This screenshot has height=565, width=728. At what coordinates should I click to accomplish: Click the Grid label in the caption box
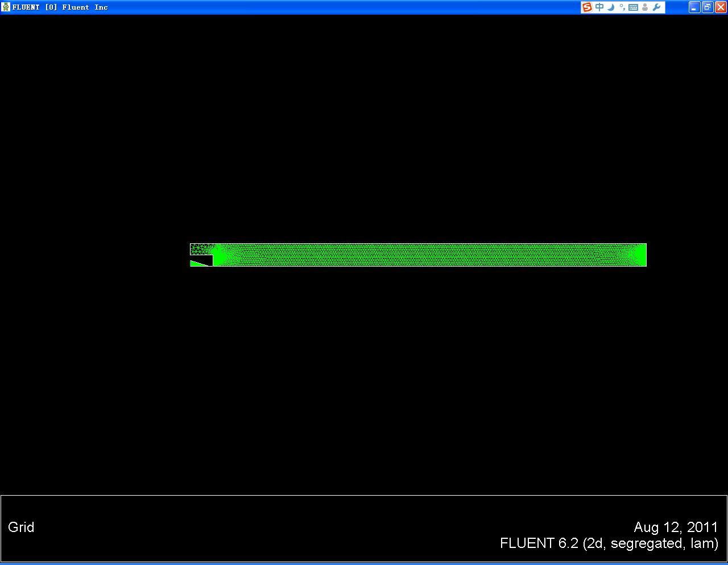pos(21,527)
